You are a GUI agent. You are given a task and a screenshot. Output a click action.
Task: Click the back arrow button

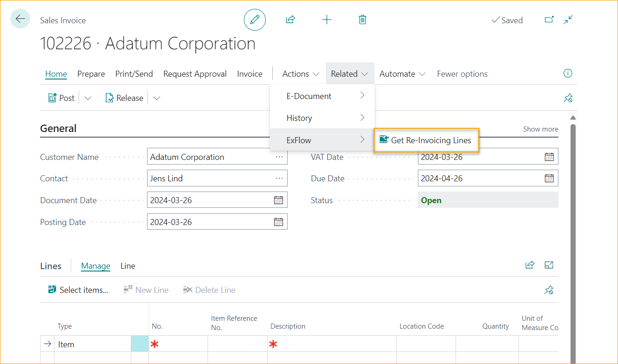click(x=20, y=19)
